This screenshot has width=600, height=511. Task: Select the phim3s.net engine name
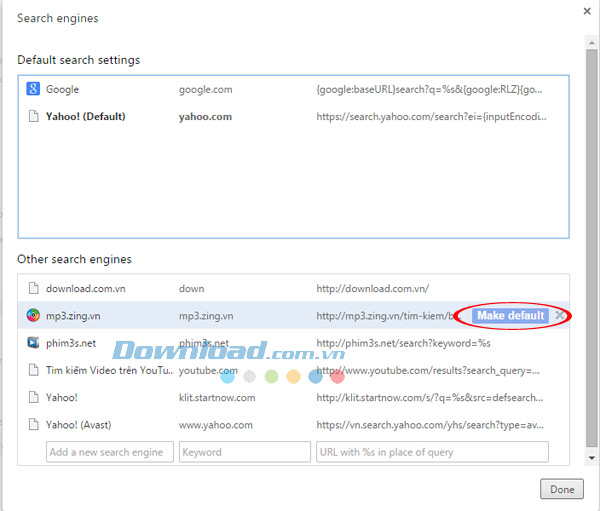point(71,343)
